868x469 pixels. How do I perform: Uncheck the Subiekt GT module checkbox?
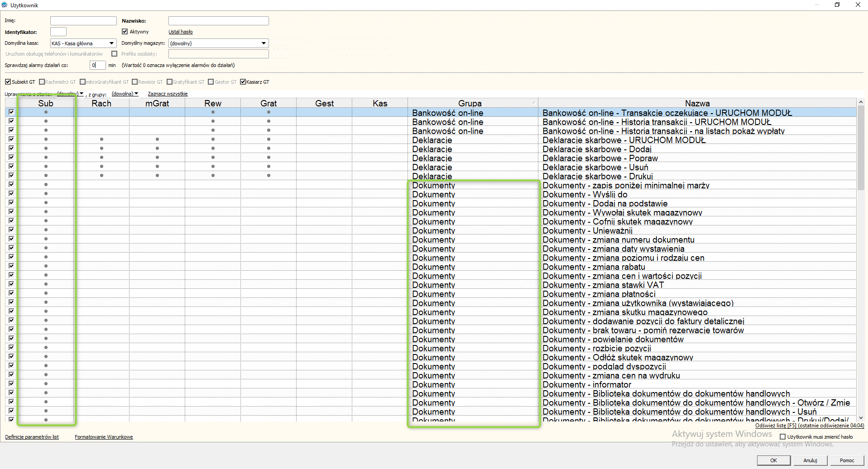click(x=8, y=82)
